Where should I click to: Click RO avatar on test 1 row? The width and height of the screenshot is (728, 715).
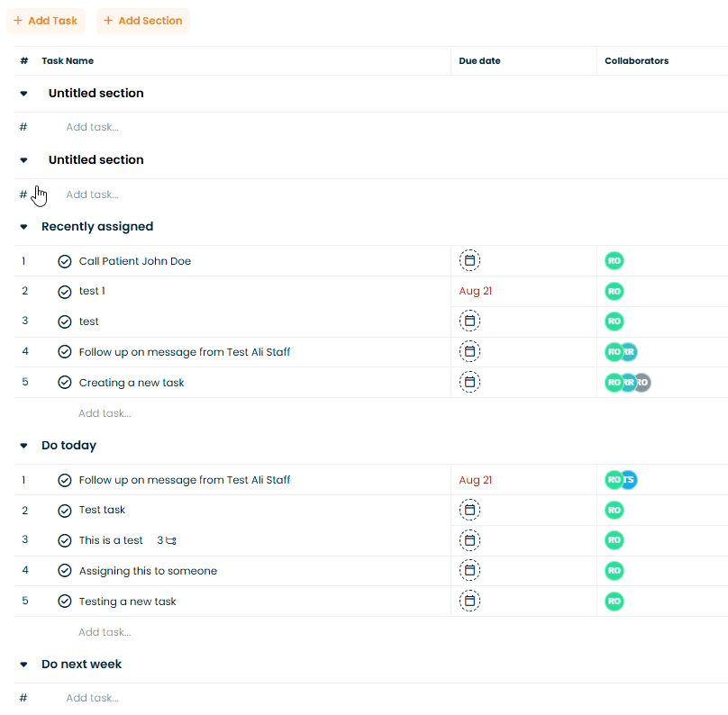(614, 292)
